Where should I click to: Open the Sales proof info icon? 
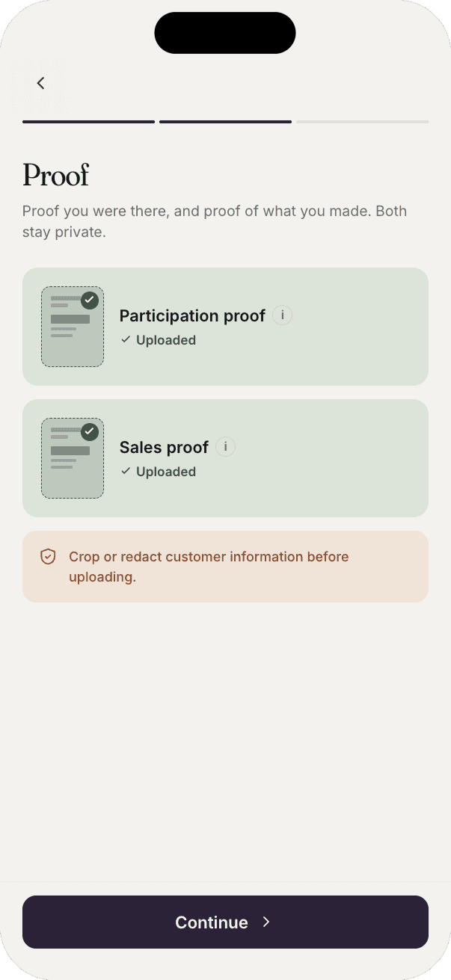[x=225, y=446]
